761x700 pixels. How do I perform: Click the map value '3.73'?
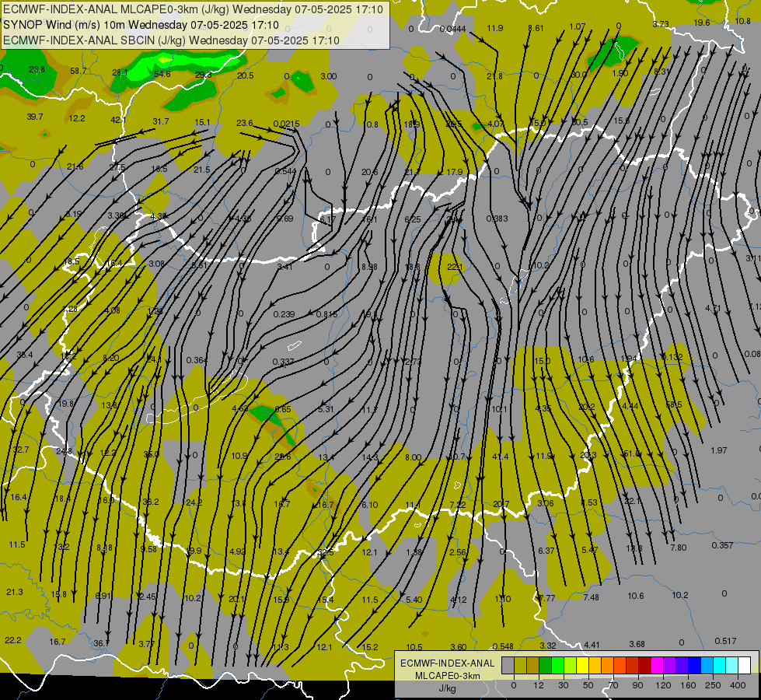(x=661, y=24)
